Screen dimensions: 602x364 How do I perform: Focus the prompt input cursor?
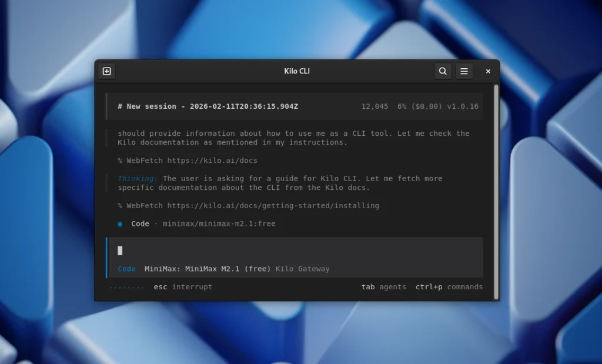[121, 251]
